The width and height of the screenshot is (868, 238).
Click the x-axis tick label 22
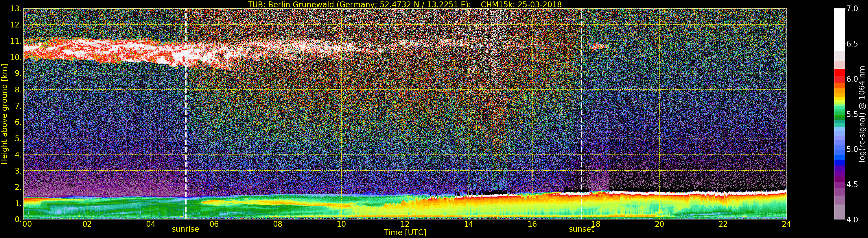click(x=723, y=224)
